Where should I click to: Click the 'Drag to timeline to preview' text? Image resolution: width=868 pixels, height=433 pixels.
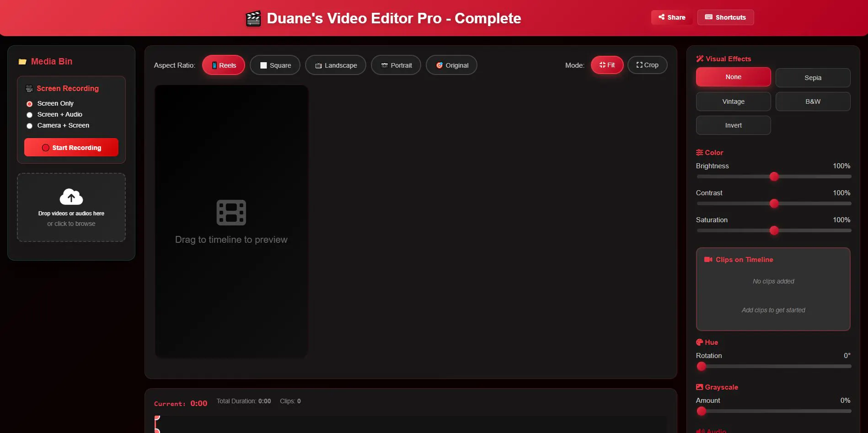point(231,240)
